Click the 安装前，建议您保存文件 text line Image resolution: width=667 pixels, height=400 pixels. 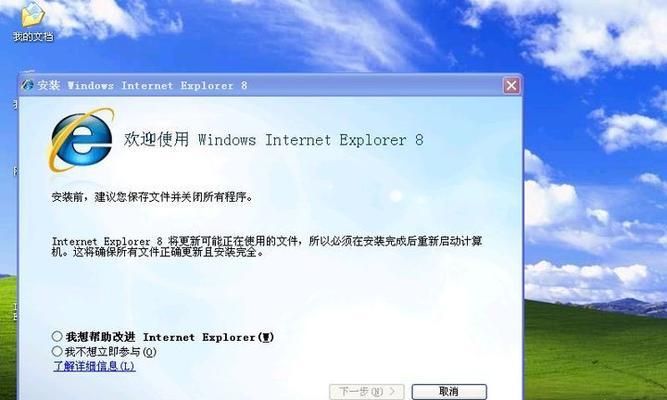pyautogui.click(x=152, y=197)
